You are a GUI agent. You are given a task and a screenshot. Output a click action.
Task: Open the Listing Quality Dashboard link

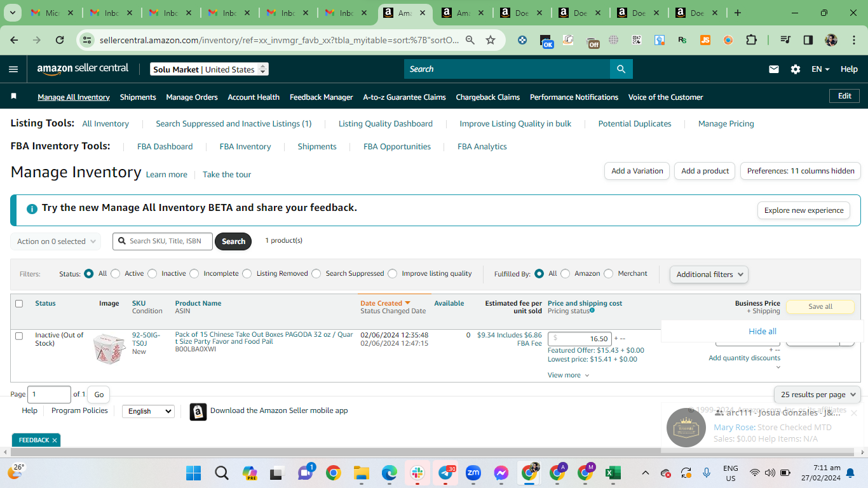pyautogui.click(x=386, y=124)
